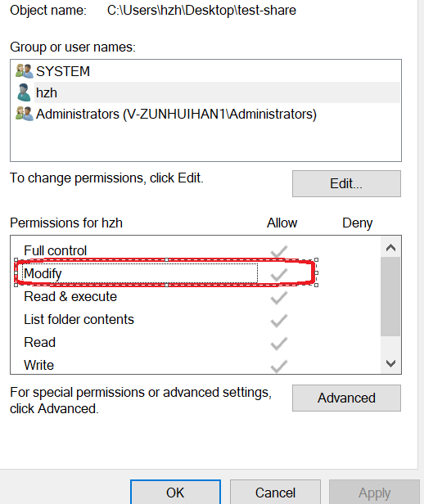Click scroll down arrow in permissions list
The image size is (424, 504).
click(x=390, y=363)
